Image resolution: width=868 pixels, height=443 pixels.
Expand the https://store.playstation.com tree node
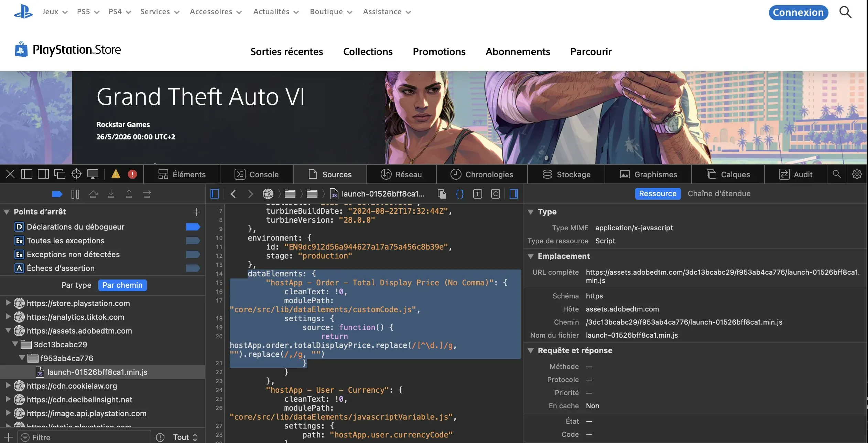(x=8, y=303)
